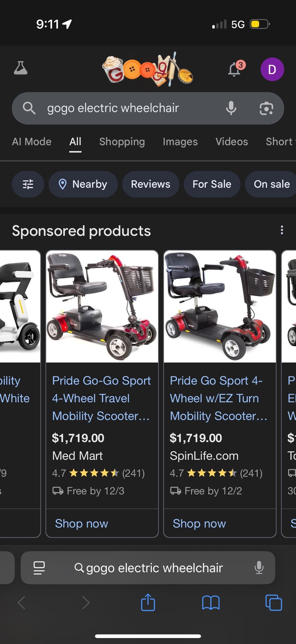Open the search filters sliders icon
This screenshot has height=644, width=296.
pos(28,184)
